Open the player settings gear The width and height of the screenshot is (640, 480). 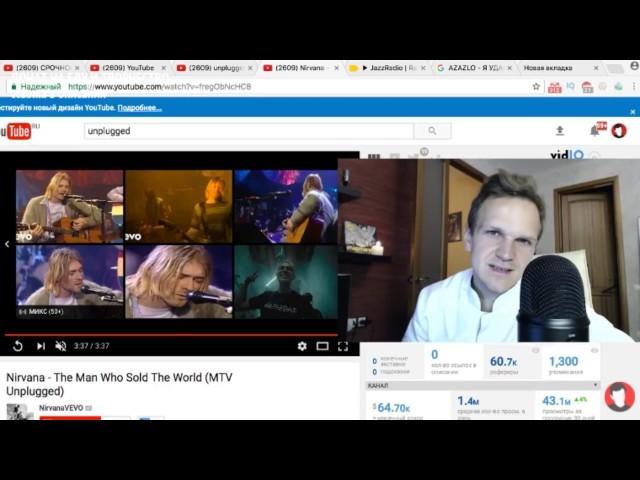click(302, 346)
